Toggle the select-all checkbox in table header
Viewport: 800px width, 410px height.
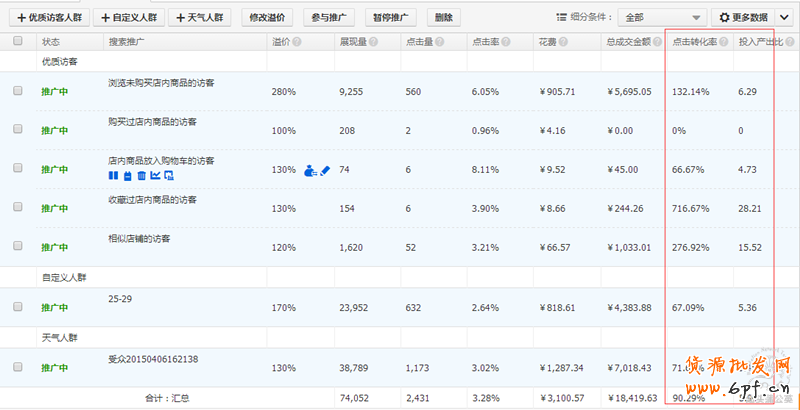pos(17,42)
